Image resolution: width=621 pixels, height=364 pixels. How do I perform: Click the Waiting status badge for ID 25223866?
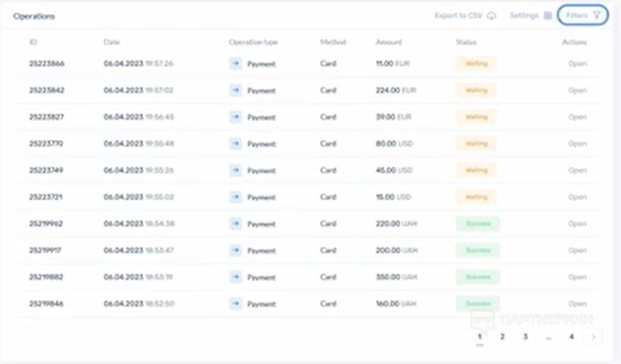[476, 63]
